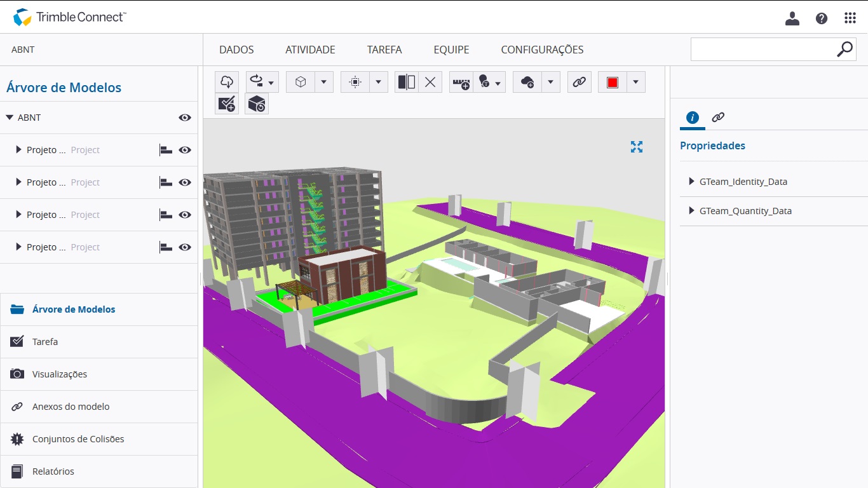Image resolution: width=868 pixels, height=488 pixels.
Task: Click the reset model box icon
Action: tap(257, 104)
